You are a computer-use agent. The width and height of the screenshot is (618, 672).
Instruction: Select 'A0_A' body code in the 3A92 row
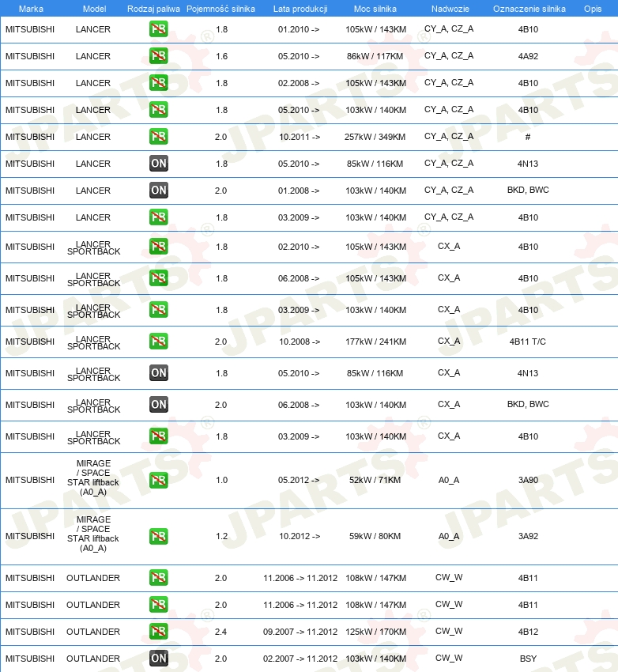pos(449,536)
